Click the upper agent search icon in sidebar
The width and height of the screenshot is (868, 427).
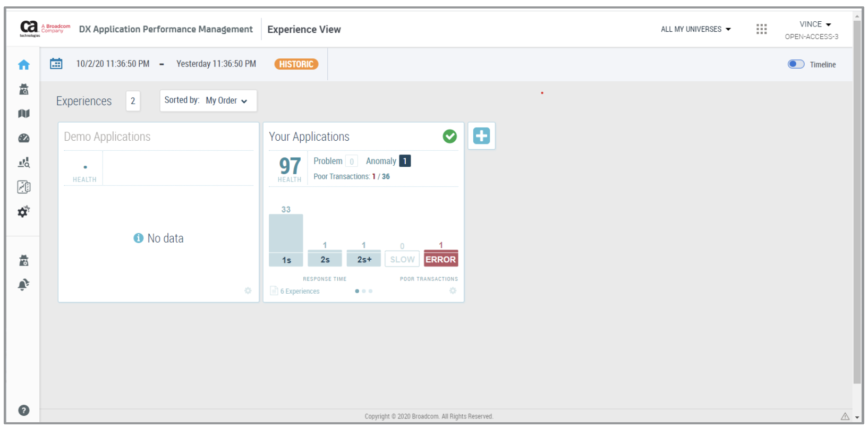[23, 89]
